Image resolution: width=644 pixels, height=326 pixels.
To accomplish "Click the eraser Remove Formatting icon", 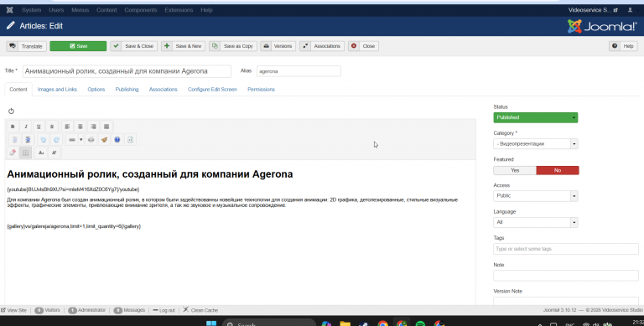I will point(13,153).
